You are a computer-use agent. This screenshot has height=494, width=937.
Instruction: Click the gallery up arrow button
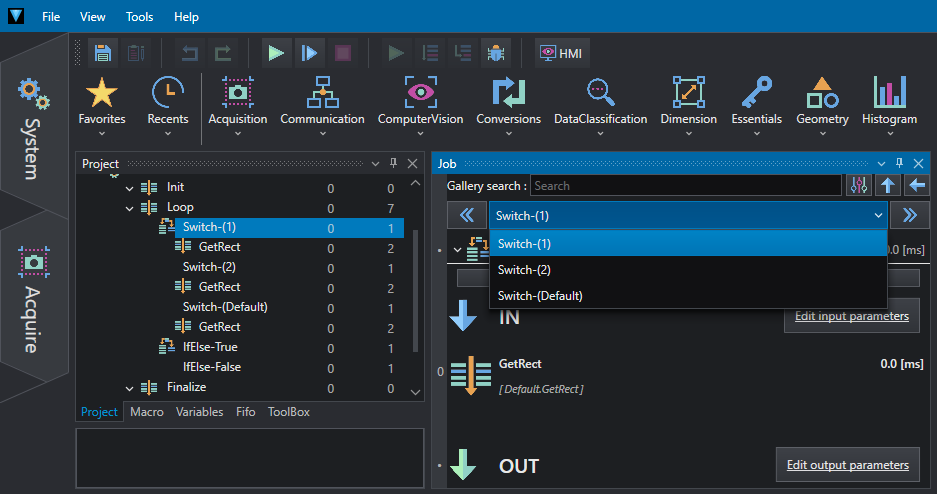[x=888, y=186]
